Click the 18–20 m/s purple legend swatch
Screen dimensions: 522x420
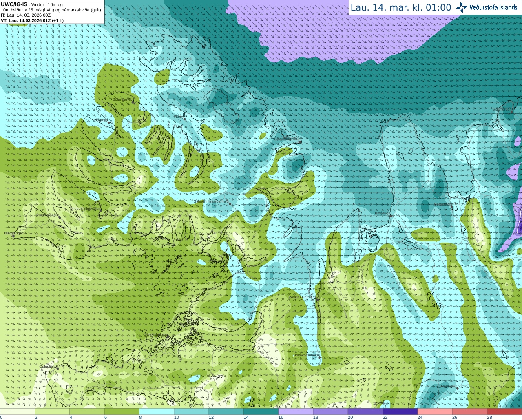pos(331,411)
